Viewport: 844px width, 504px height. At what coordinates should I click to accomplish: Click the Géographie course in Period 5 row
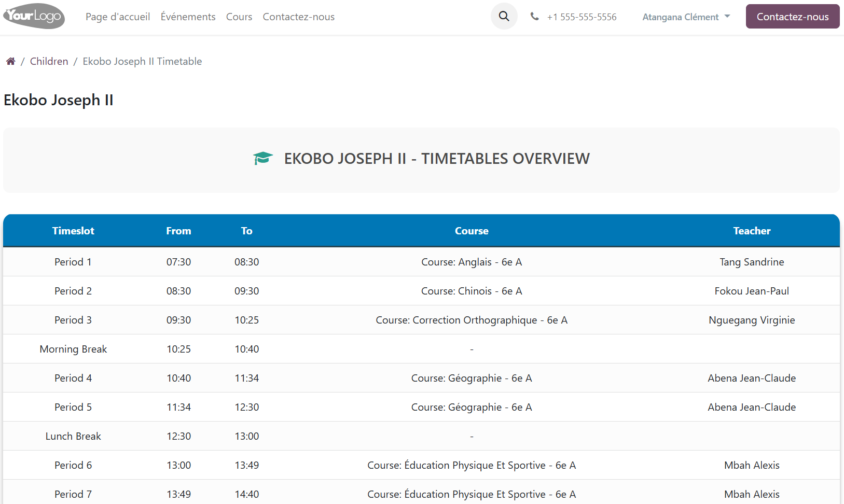click(472, 407)
